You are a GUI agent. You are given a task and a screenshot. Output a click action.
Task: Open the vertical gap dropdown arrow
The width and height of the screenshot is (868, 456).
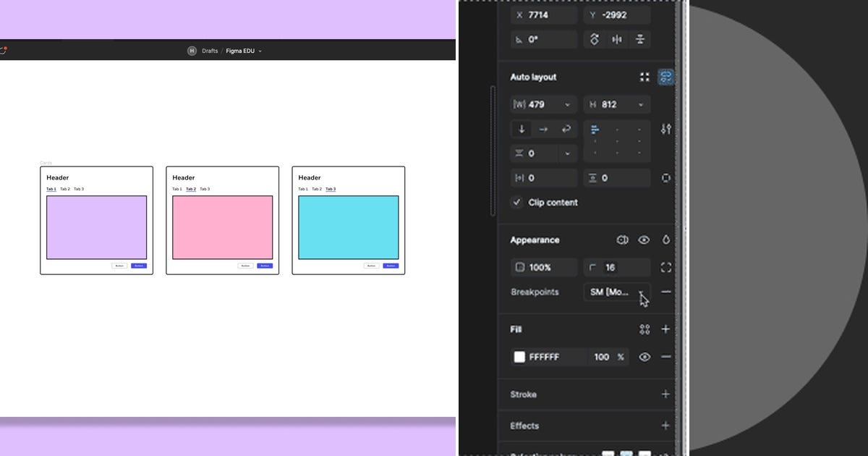click(x=566, y=153)
